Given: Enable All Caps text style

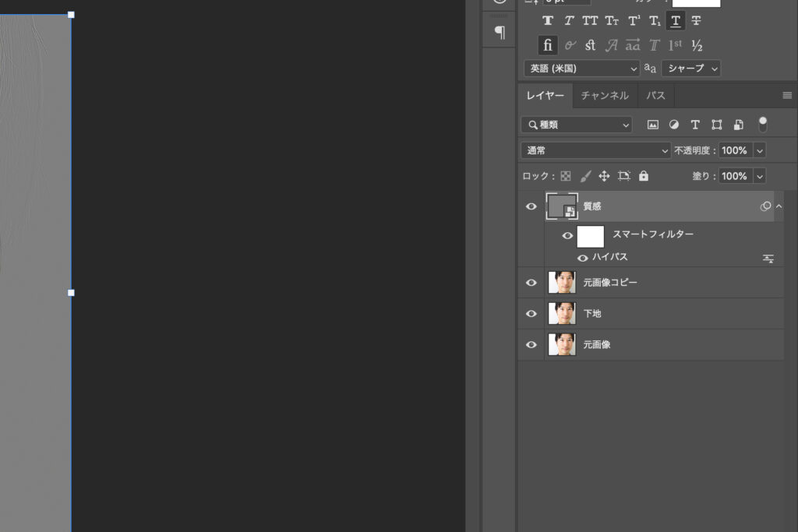Looking at the screenshot, I should [590, 21].
